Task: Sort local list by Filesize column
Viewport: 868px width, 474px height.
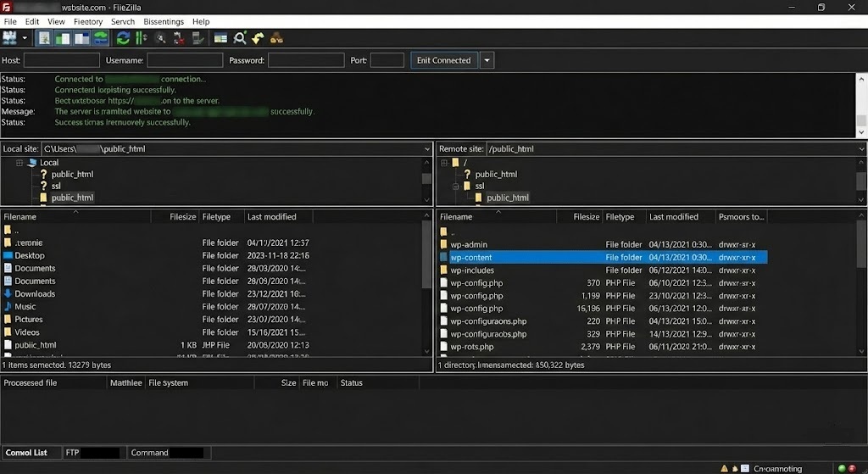Action: click(175, 216)
